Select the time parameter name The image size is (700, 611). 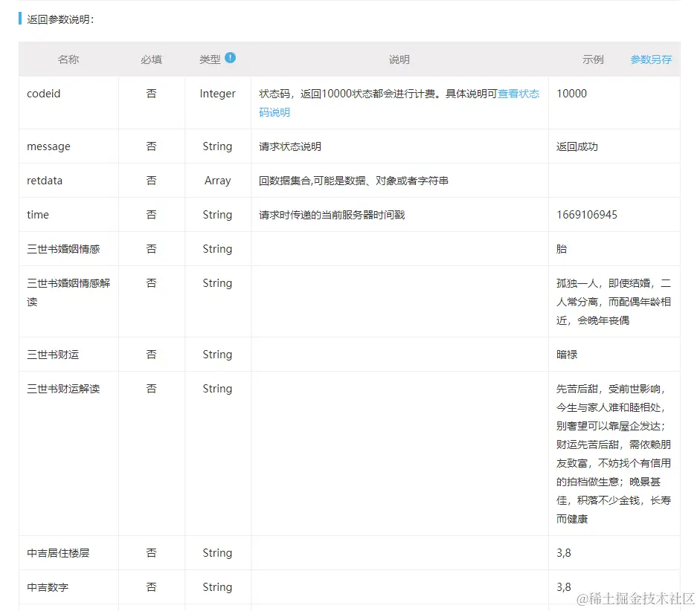38,215
